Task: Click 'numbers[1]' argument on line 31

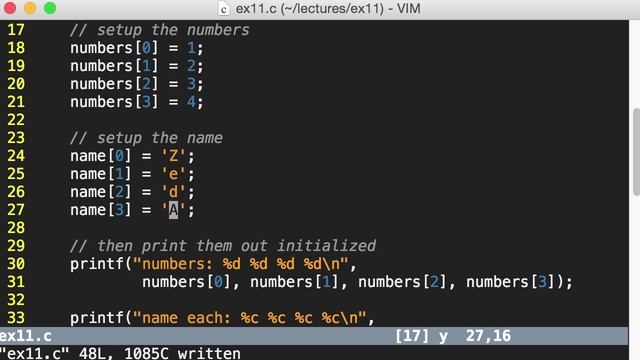Action: [x=295, y=282]
